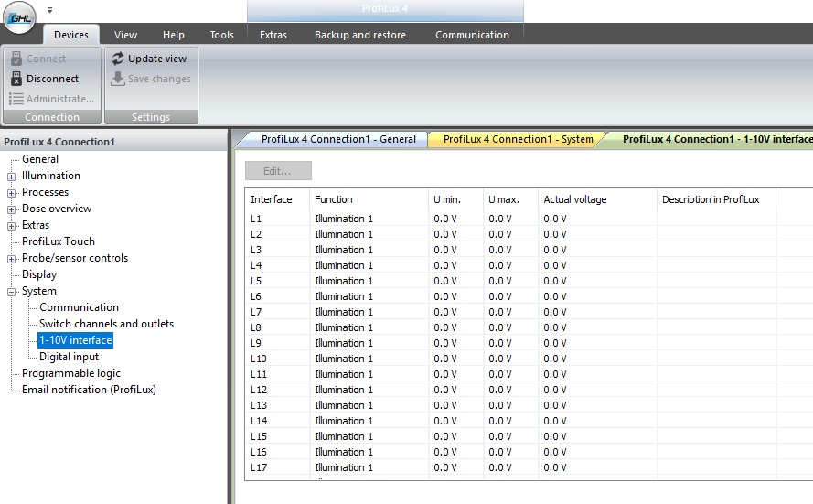Open the Backup and restore tab
Image resolution: width=813 pixels, height=504 pixels.
coord(359,35)
